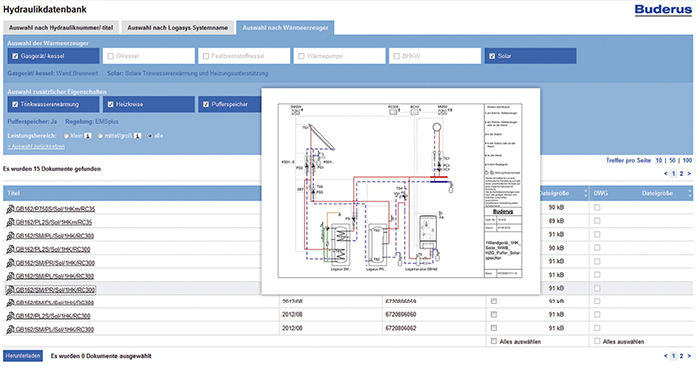Enable the Ölkessel checkbox
The height and width of the screenshot is (375, 697).
tap(111, 56)
